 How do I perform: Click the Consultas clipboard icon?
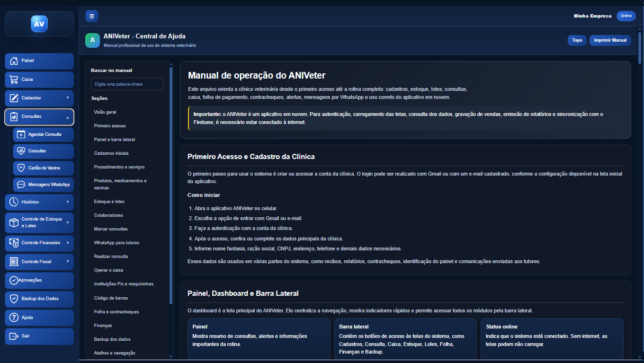point(14,116)
